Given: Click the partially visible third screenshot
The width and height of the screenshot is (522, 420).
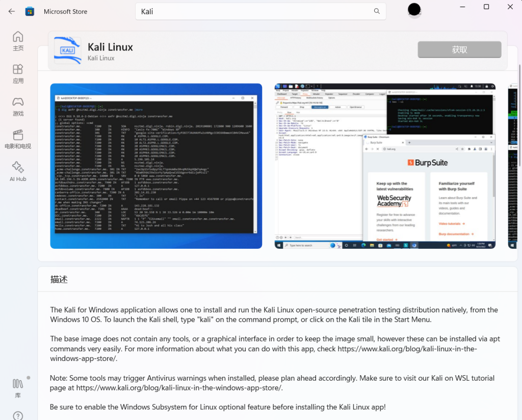Looking at the screenshot, I should pyautogui.click(x=512, y=166).
